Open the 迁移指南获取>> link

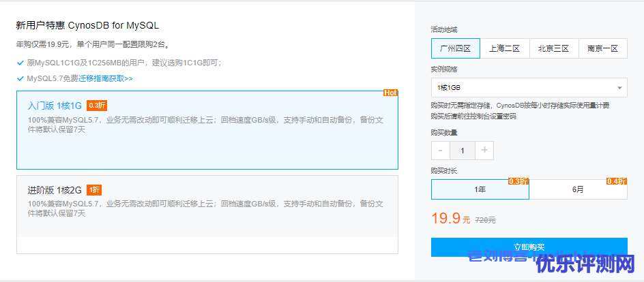pos(106,78)
